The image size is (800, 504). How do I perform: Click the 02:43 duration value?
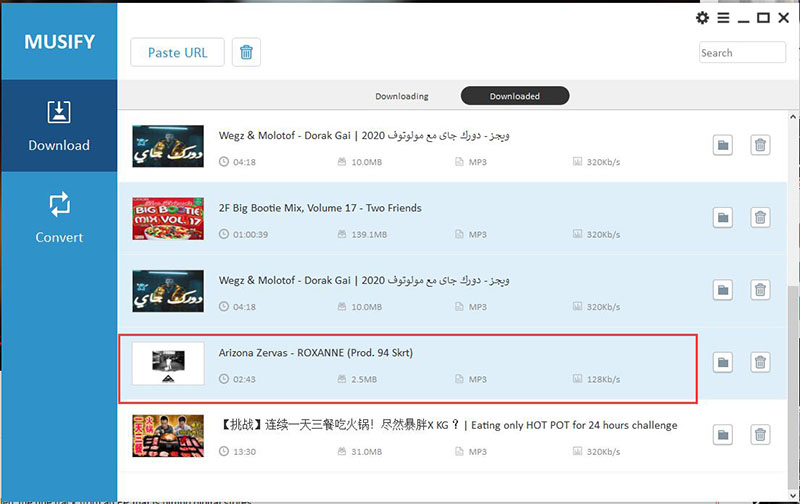coord(244,380)
